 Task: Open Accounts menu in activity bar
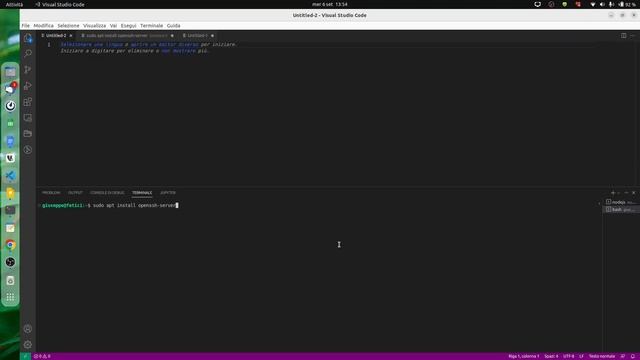(28, 329)
